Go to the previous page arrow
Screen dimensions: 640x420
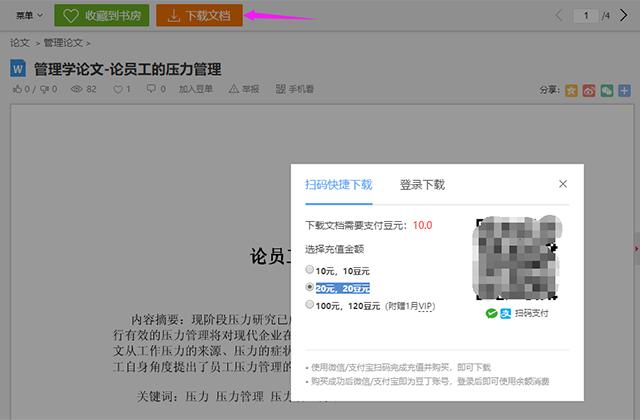tap(559, 16)
